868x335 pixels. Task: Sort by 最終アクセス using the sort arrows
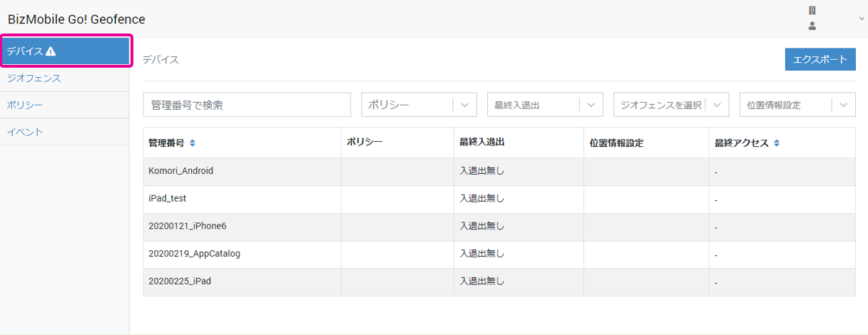pos(777,143)
